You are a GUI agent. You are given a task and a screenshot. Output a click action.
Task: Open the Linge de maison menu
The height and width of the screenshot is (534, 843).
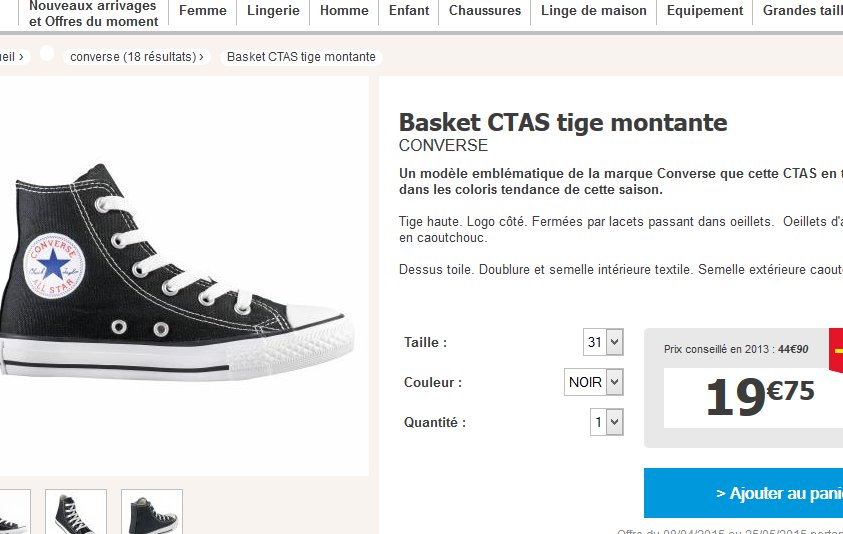(x=594, y=11)
